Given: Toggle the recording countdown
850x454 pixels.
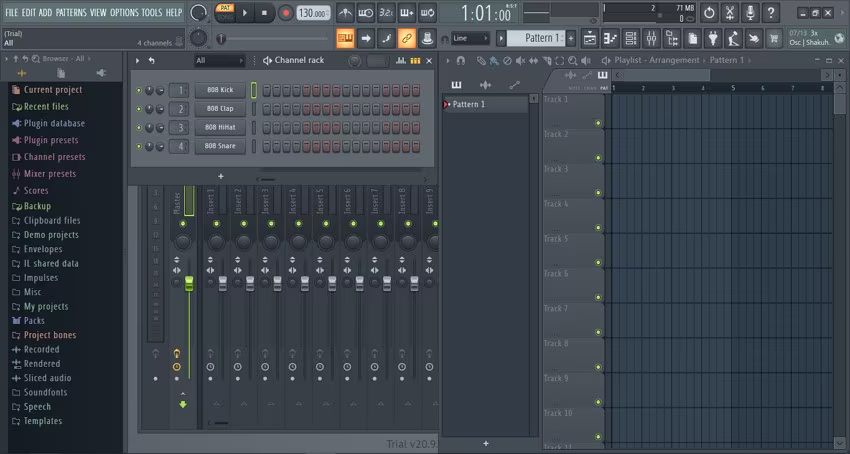Looking at the screenshot, I should [x=387, y=12].
